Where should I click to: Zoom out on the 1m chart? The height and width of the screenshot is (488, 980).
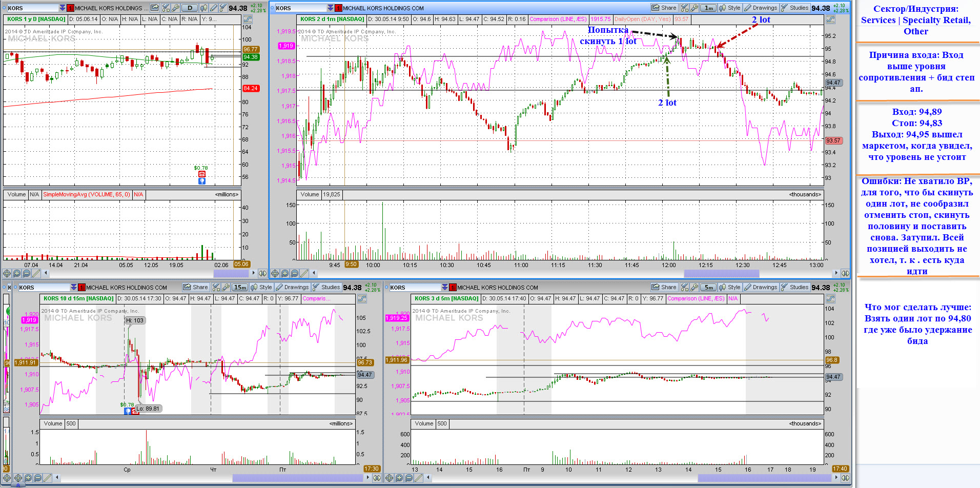(295, 273)
